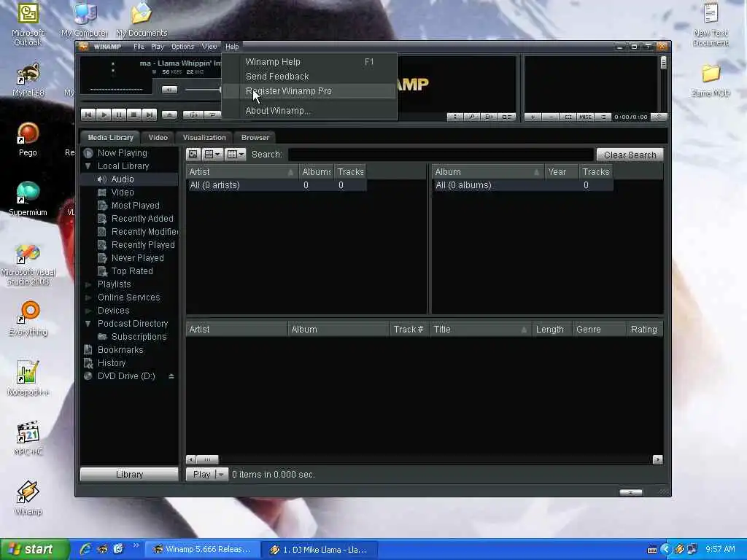Collapse the Local Library node

click(x=88, y=166)
